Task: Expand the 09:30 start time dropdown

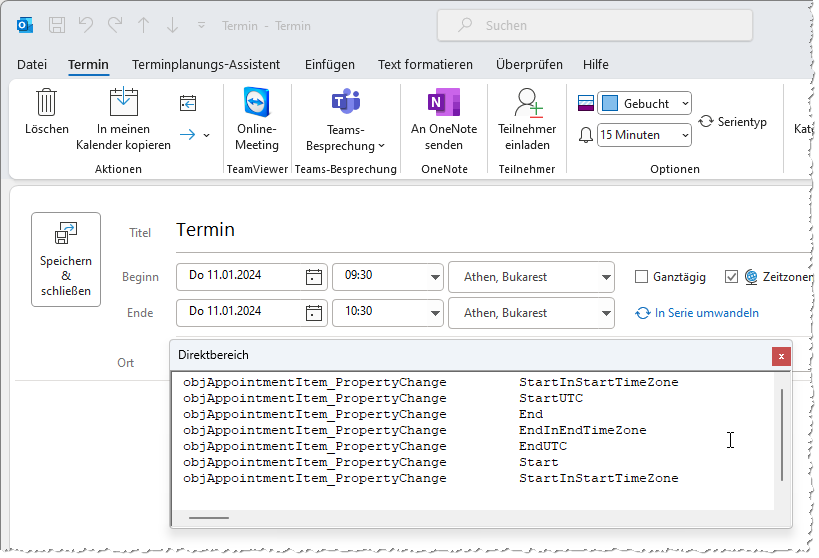Action: point(434,277)
